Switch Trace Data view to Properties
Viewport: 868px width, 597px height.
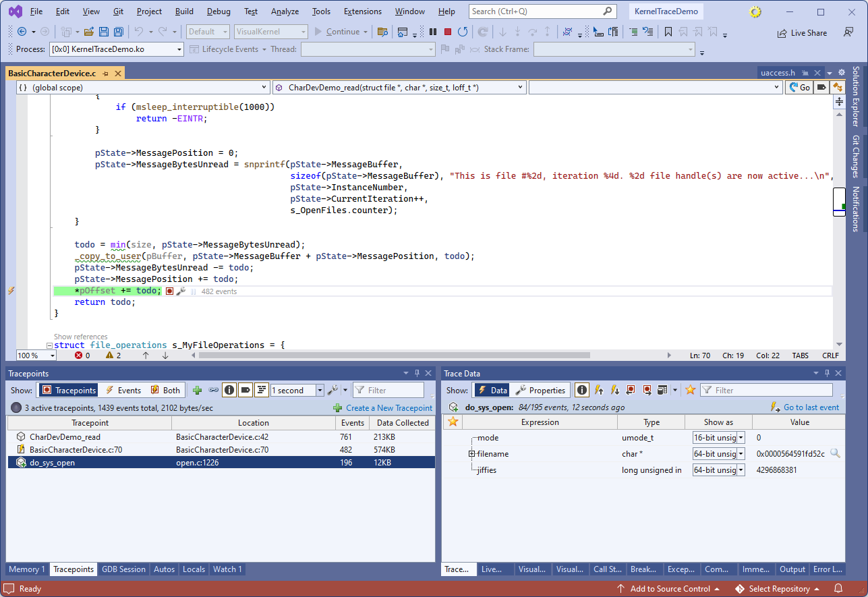click(540, 390)
